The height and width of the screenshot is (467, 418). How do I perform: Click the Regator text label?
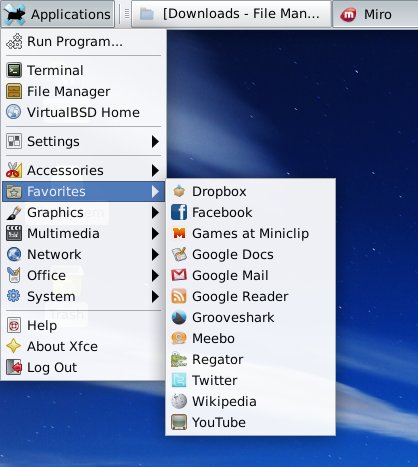[218, 360]
